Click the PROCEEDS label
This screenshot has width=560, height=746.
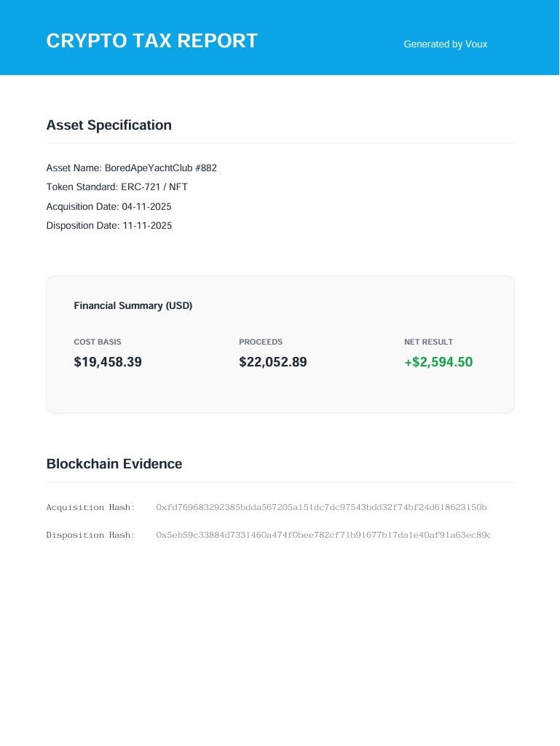261,342
